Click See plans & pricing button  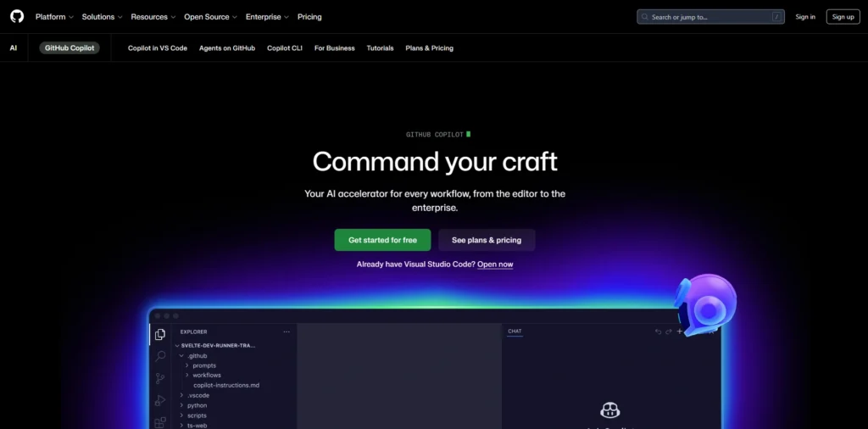pyautogui.click(x=487, y=240)
